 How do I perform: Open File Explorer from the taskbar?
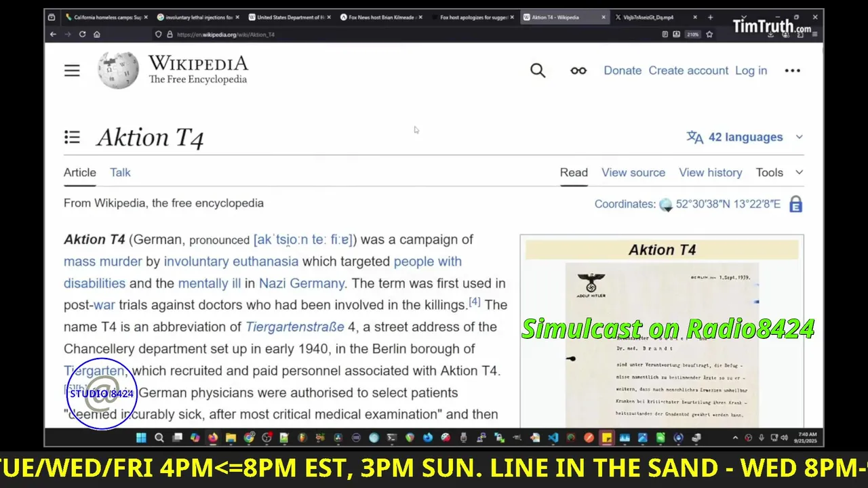click(x=231, y=438)
